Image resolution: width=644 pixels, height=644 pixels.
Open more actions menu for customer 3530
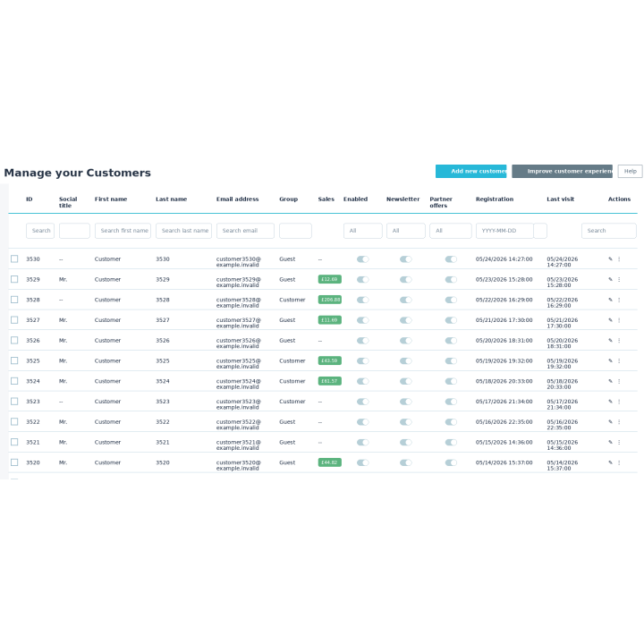tap(619, 258)
